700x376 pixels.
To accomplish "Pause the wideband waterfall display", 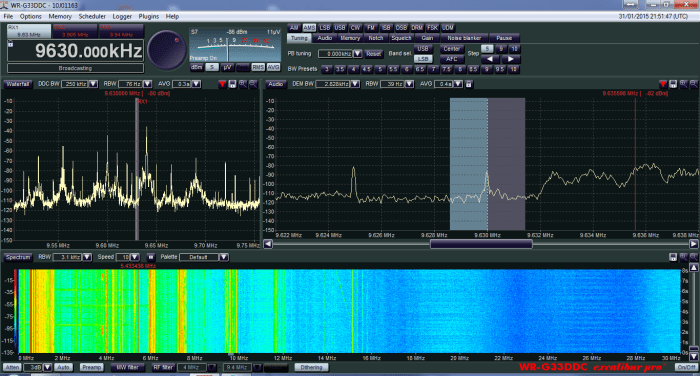I will (151, 257).
